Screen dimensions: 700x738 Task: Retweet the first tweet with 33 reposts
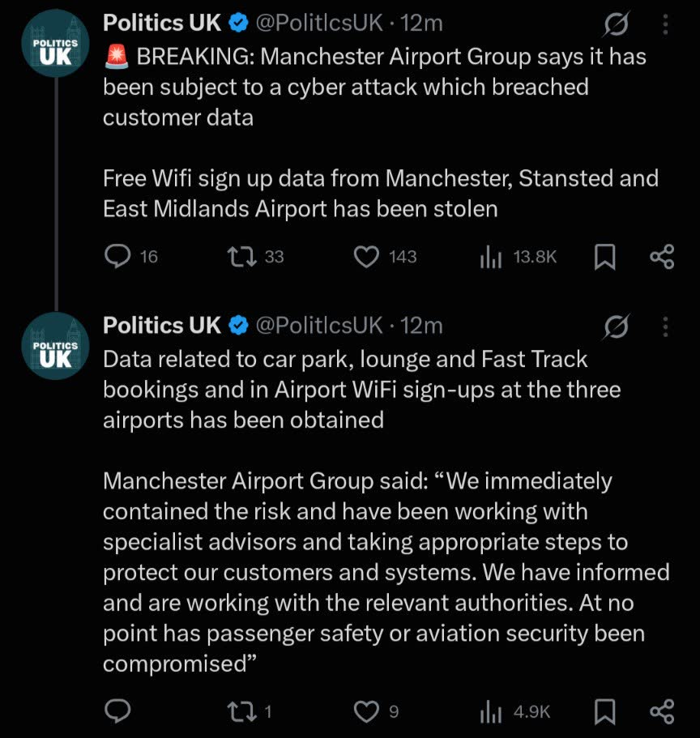tap(242, 257)
